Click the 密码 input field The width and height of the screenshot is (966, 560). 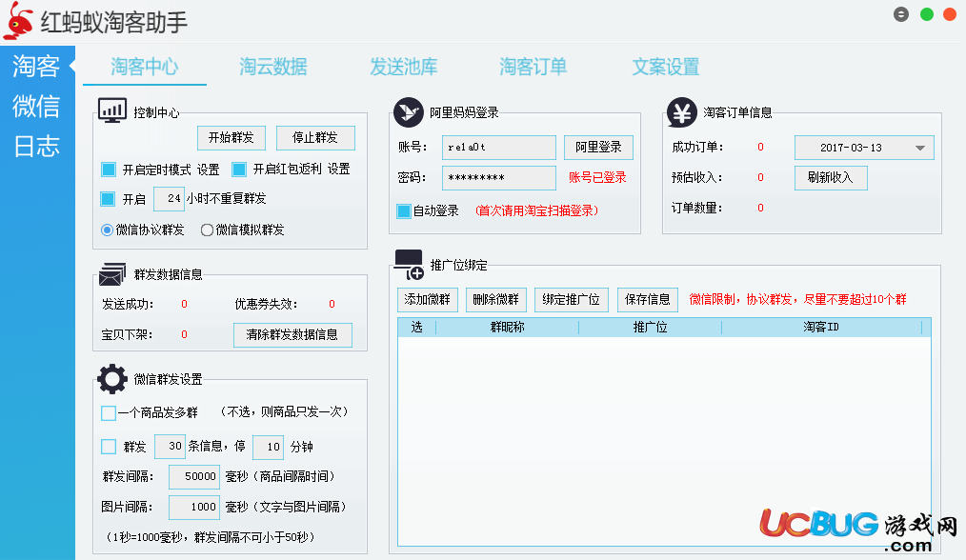(x=499, y=178)
